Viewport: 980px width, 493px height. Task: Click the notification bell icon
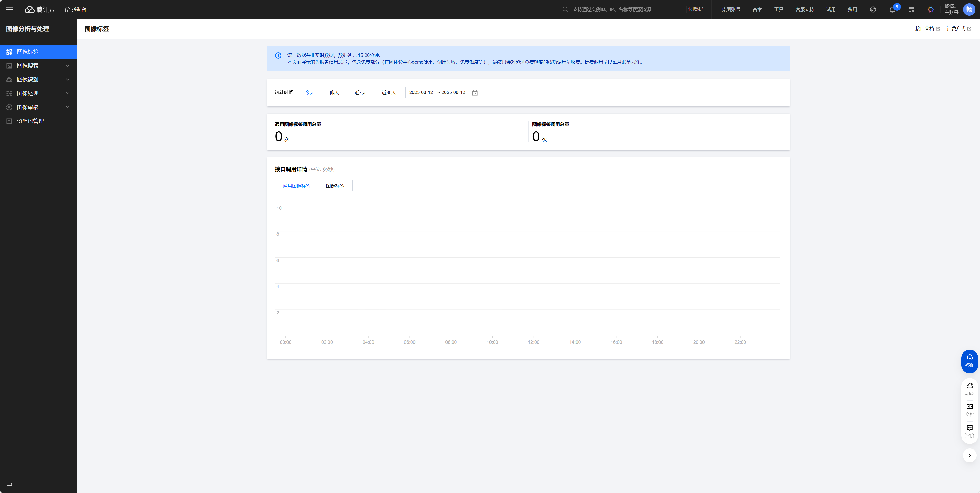[892, 9]
